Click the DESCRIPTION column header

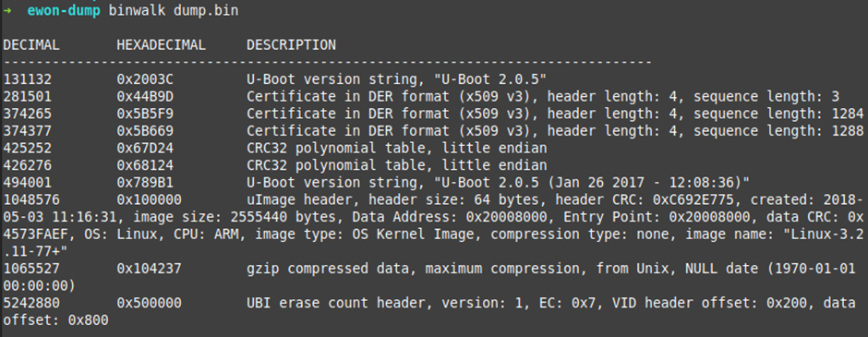coord(291,45)
